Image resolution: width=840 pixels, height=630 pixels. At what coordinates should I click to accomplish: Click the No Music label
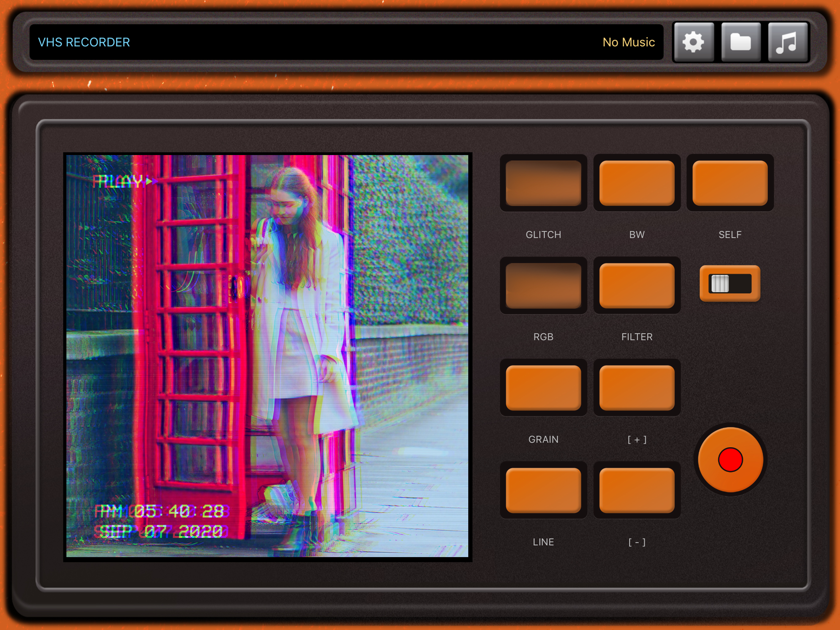coord(628,42)
